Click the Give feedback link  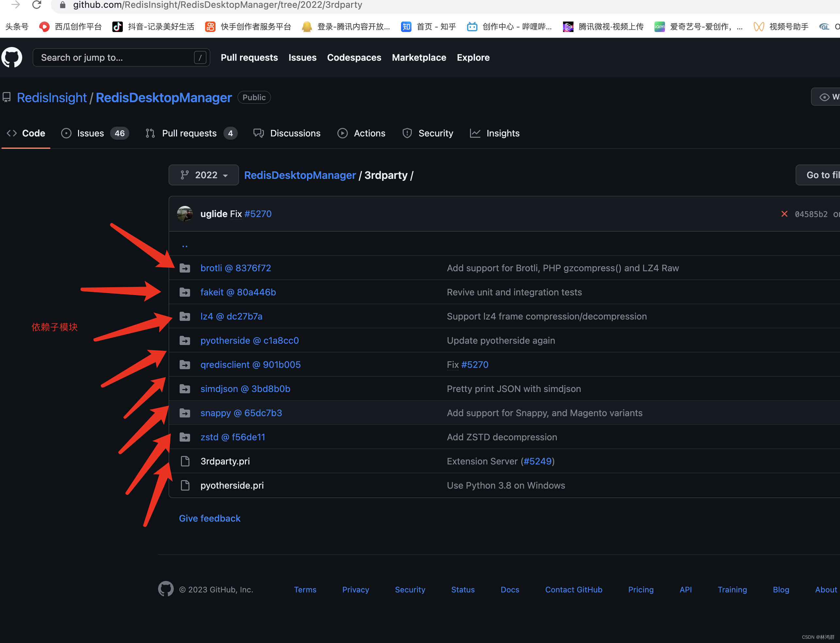point(210,518)
